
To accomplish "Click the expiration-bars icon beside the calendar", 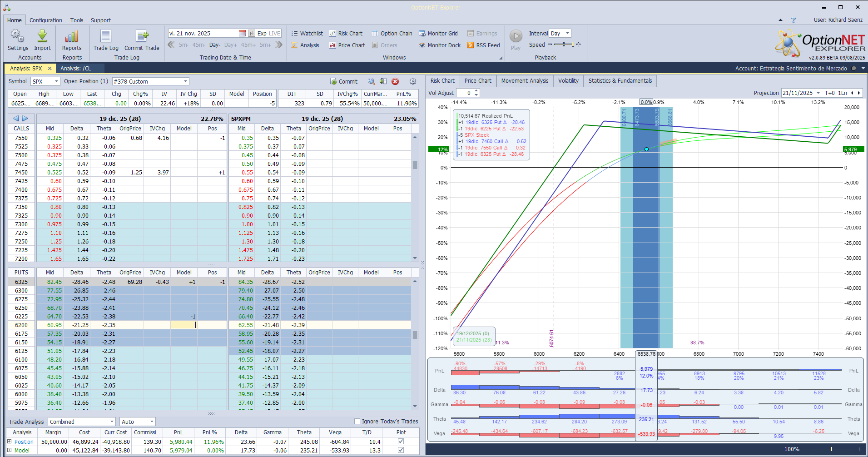I will coord(252,33).
